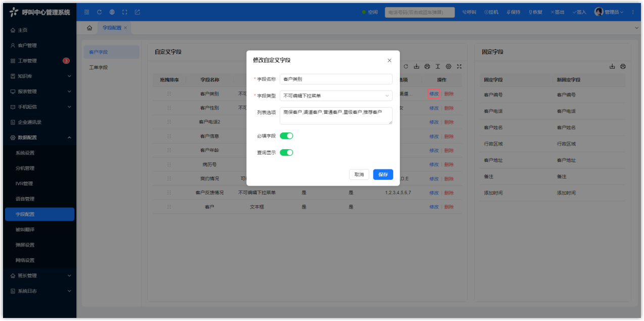Close the edit custom field dialog
644x321 pixels.
point(389,61)
